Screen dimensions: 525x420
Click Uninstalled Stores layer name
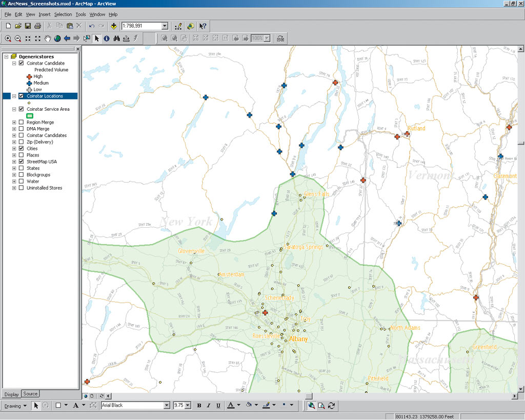coord(45,188)
